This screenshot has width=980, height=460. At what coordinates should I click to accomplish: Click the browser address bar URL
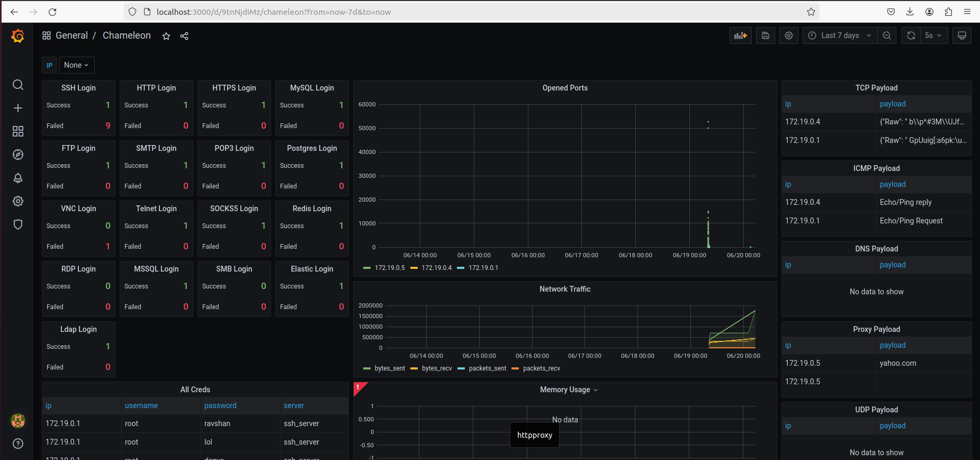tap(273, 12)
